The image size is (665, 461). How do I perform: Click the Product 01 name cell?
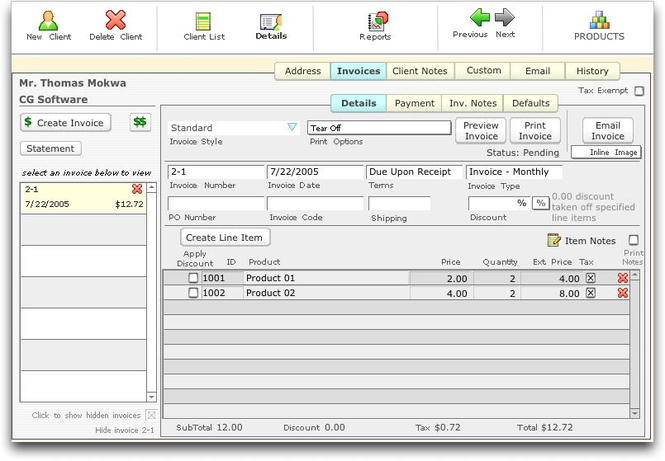[326, 278]
